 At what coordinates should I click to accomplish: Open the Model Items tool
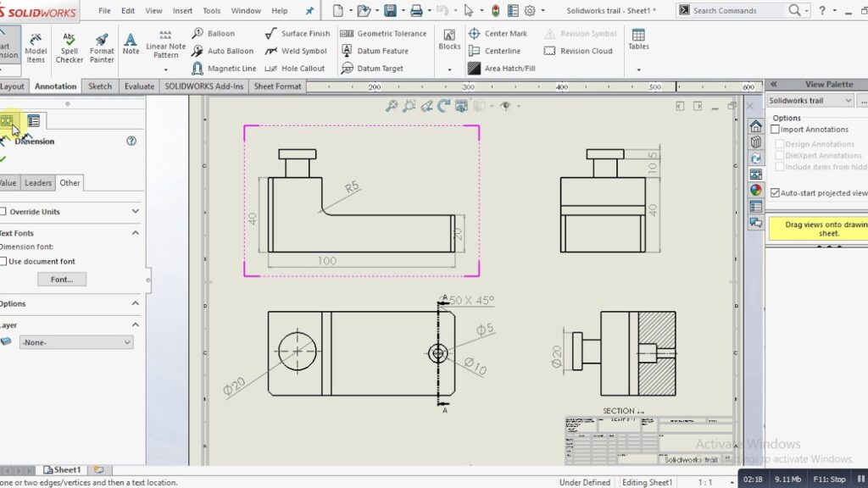click(x=36, y=47)
